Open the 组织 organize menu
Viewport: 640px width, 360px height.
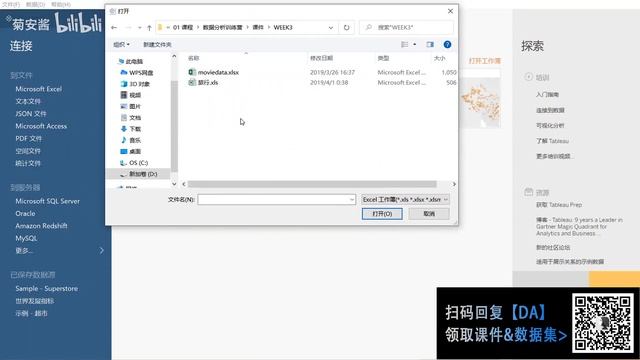tap(121, 44)
